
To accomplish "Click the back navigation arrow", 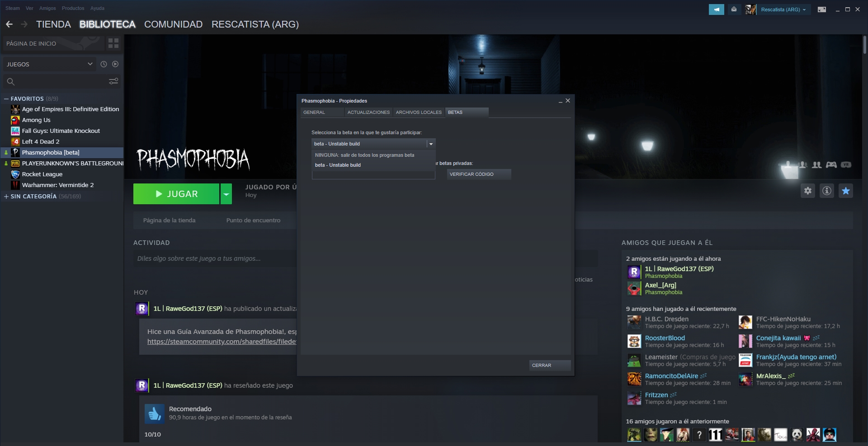I will [x=9, y=24].
